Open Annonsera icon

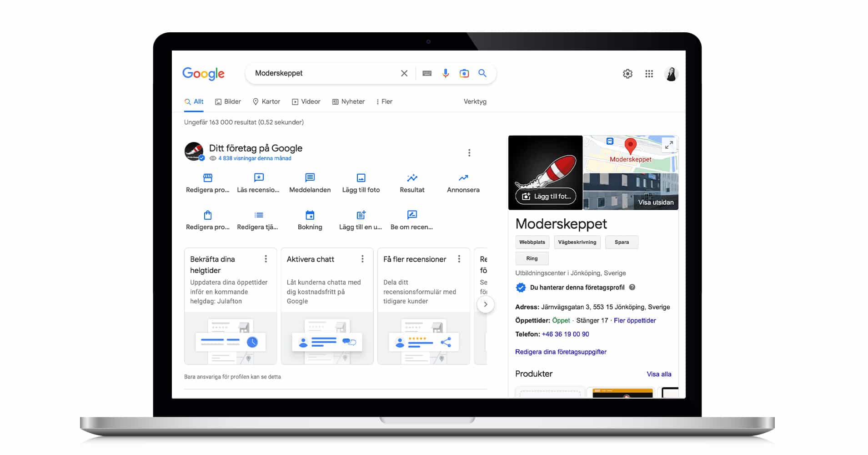point(463,178)
